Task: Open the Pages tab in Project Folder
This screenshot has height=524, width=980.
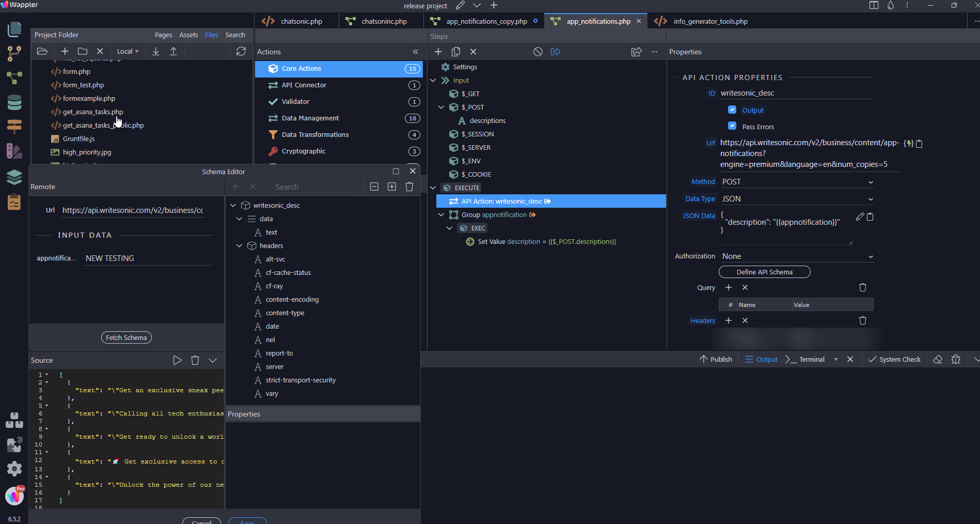Action: [163, 35]
